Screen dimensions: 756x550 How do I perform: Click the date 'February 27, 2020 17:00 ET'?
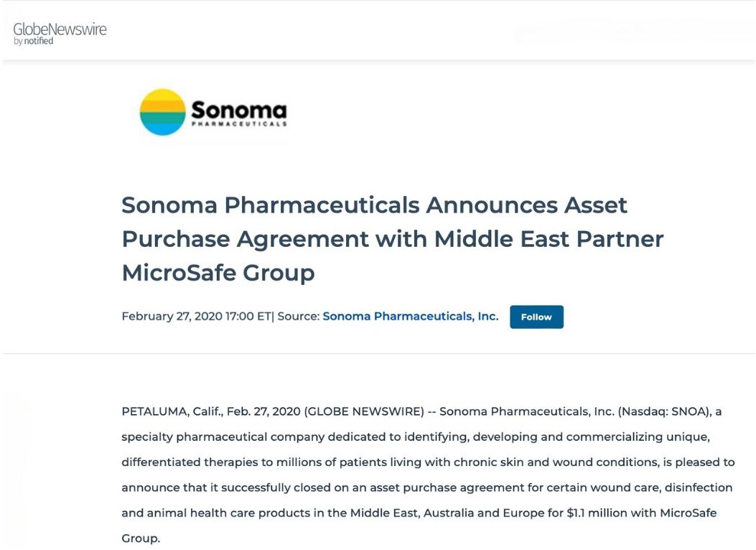pyautogui.click(x=196, y=316)
